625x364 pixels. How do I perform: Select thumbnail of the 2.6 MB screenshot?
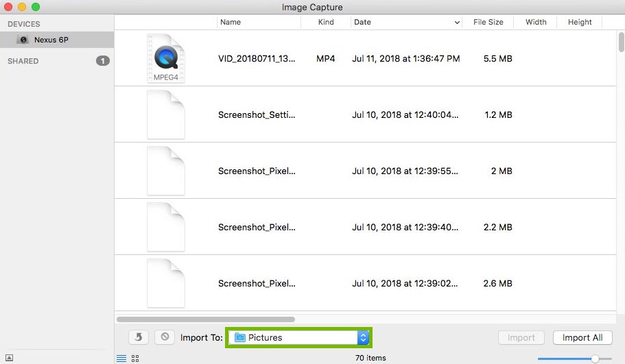pos(166,283)
